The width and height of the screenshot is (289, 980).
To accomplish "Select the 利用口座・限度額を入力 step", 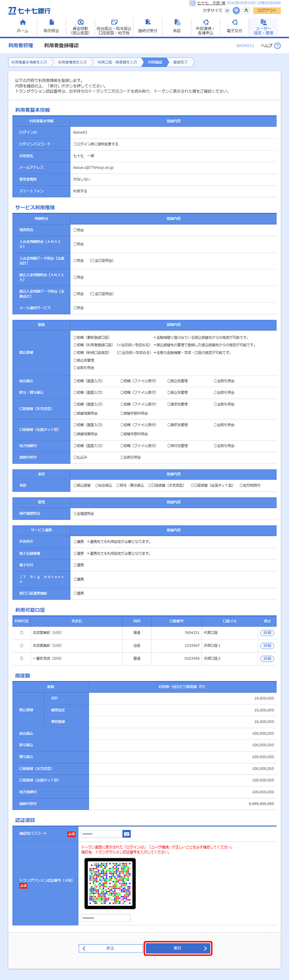I will 117,62.
